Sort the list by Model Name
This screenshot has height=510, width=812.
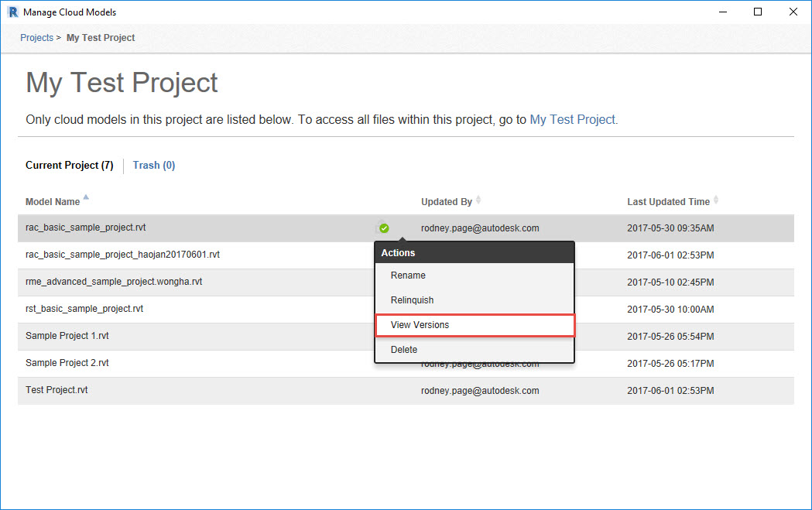click(51, 201)
